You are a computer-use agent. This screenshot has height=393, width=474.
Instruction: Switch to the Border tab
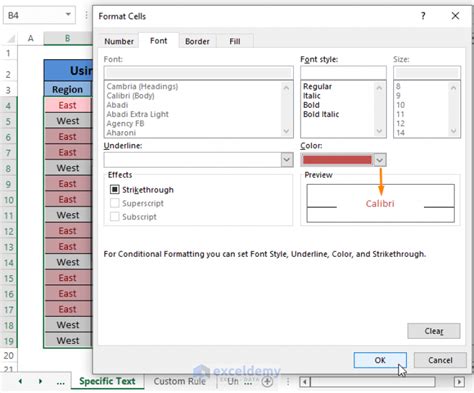click(197, 41)
